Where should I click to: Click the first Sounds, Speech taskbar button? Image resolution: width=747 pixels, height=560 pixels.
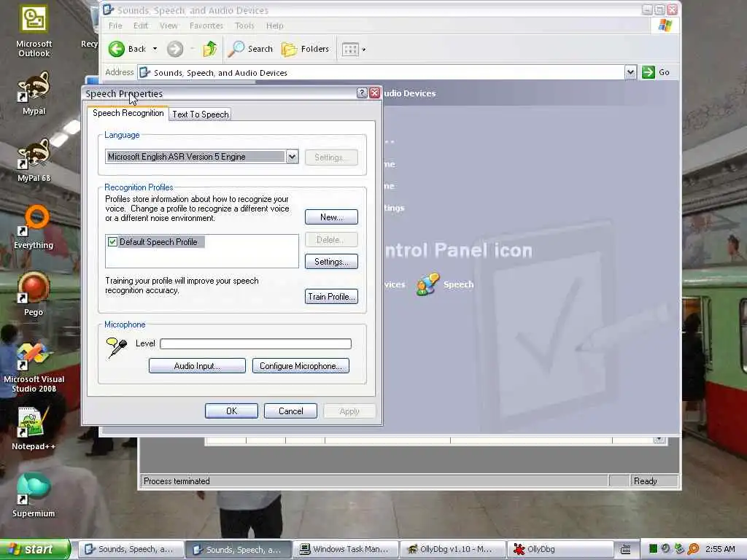(x=131, y=549)
